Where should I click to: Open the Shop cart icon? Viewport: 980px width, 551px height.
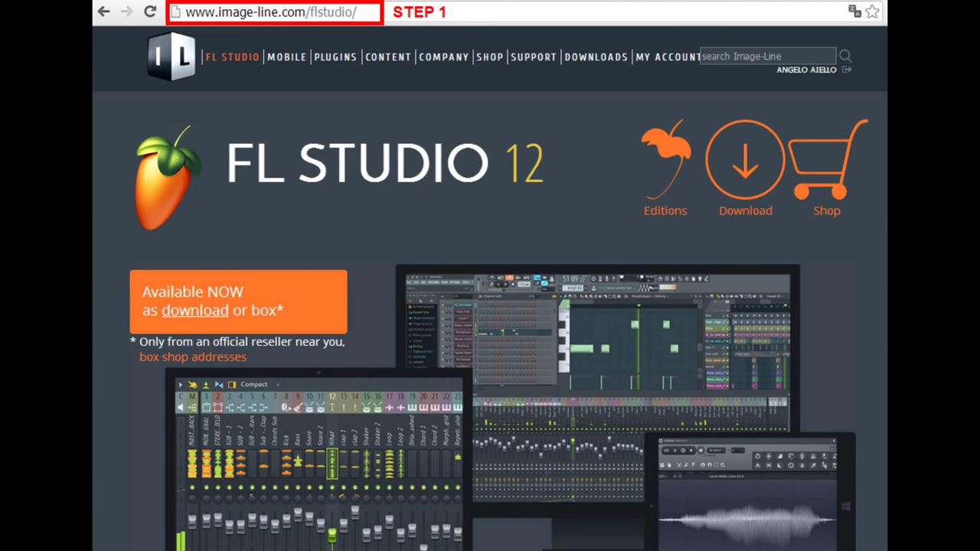(x=828, y=159)
